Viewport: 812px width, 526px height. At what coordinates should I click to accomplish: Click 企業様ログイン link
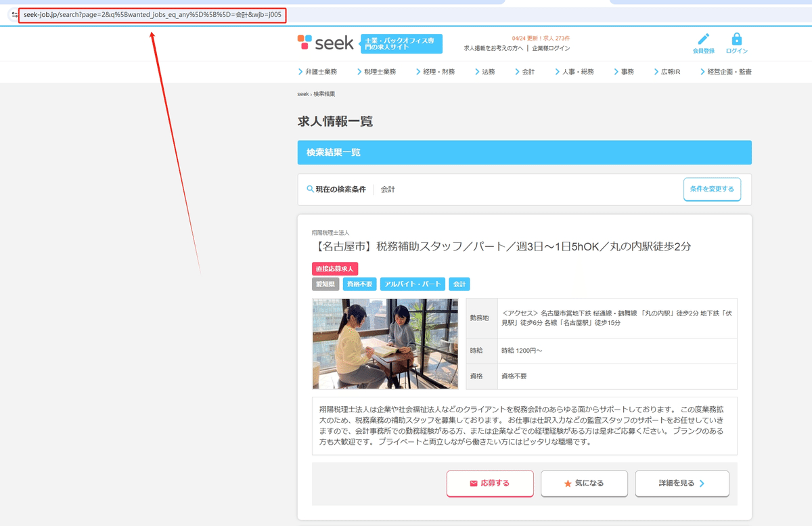[x=551, y=48]
